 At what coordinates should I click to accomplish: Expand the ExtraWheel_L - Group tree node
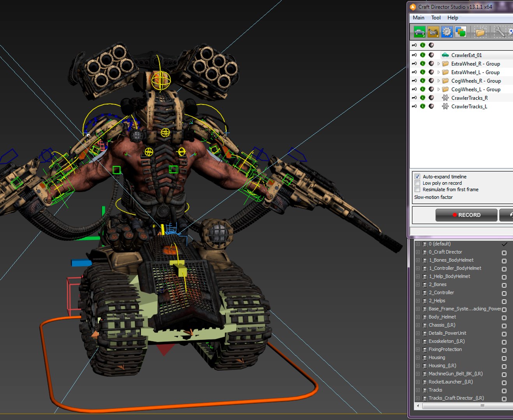(x=439, y=72)
